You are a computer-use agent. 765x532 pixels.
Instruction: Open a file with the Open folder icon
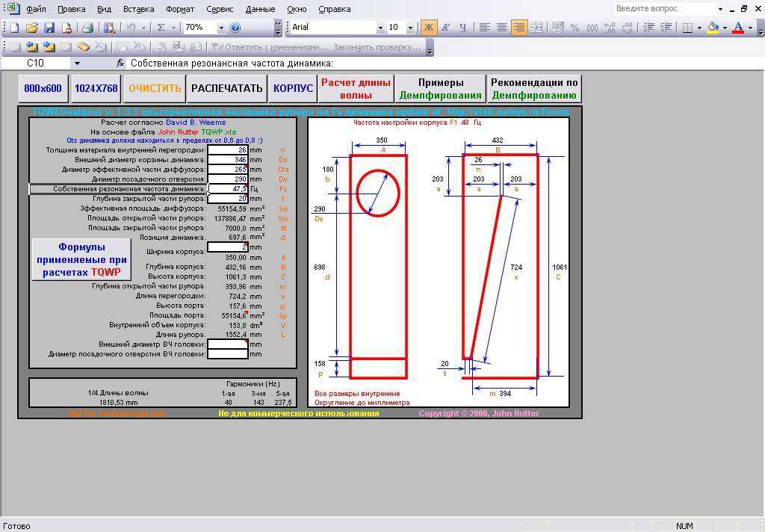click(32, 28)
